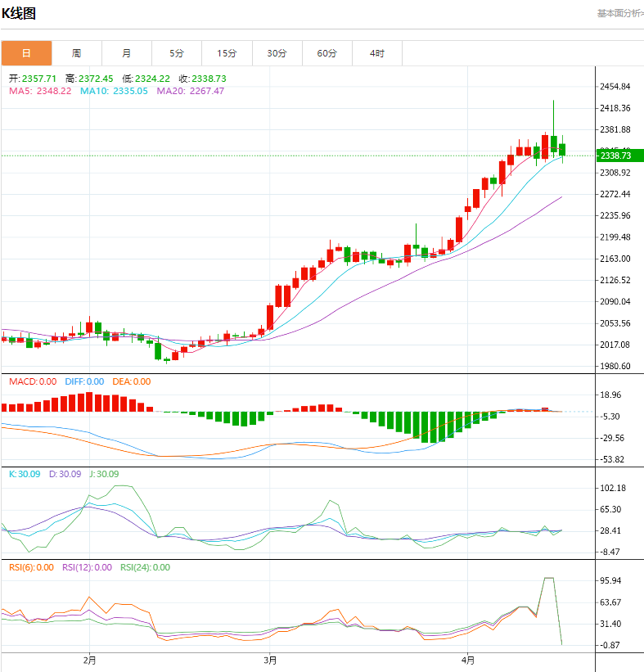644x672 pixels.
Task: Click the MA5 moving average label
Action: pyautogui.click(x=40, y=91)
